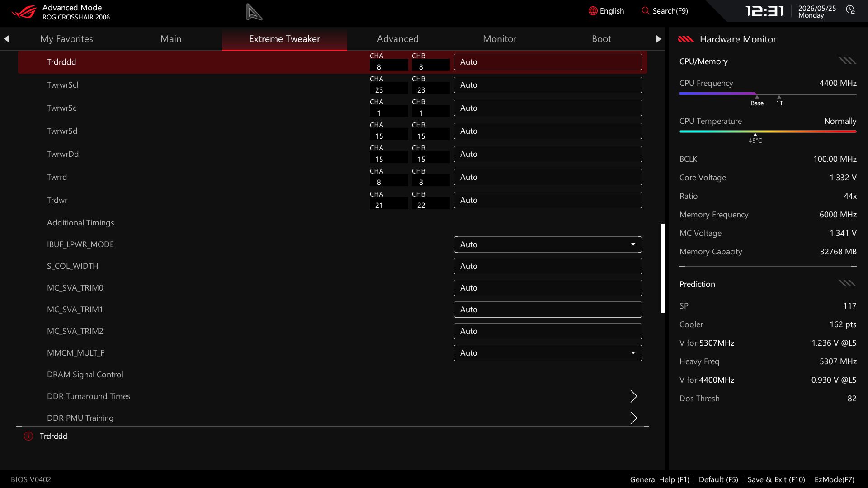Viewport: 868px width, 488px height.
Task: Load Default (F5) settings
Action: 718,479
